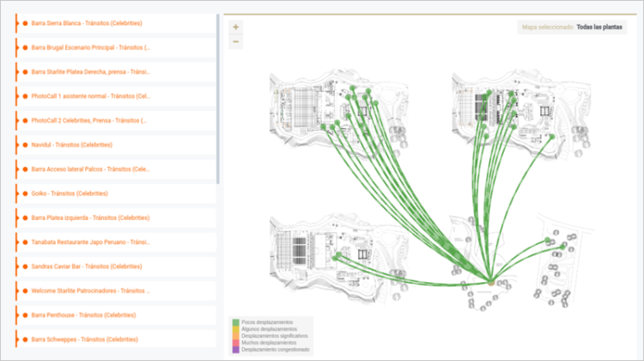644x361 pixels.
Task: Open Welcome Starlite Patrocinadores entry
Action: (90, 291)
